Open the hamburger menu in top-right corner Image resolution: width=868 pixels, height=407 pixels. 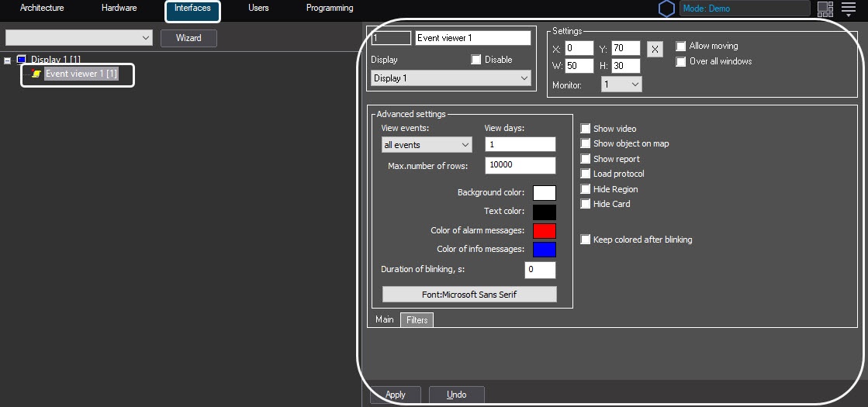coord(849,9)
